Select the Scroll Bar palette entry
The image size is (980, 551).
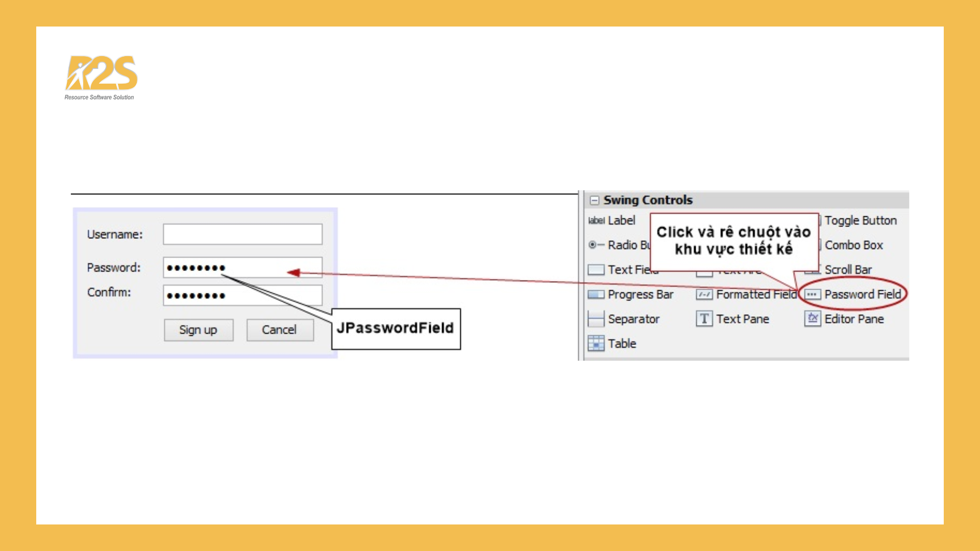click(x=848, y=269)
